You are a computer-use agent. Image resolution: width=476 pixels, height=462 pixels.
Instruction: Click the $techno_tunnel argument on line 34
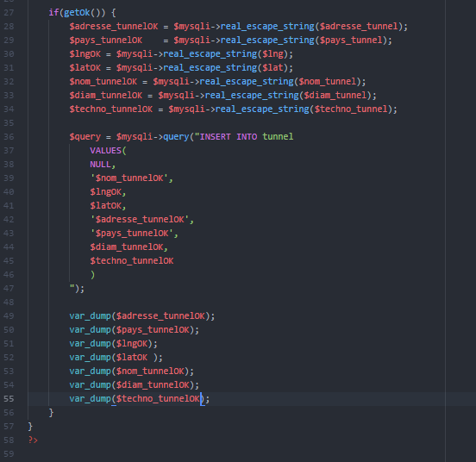(x=351, y=109)
